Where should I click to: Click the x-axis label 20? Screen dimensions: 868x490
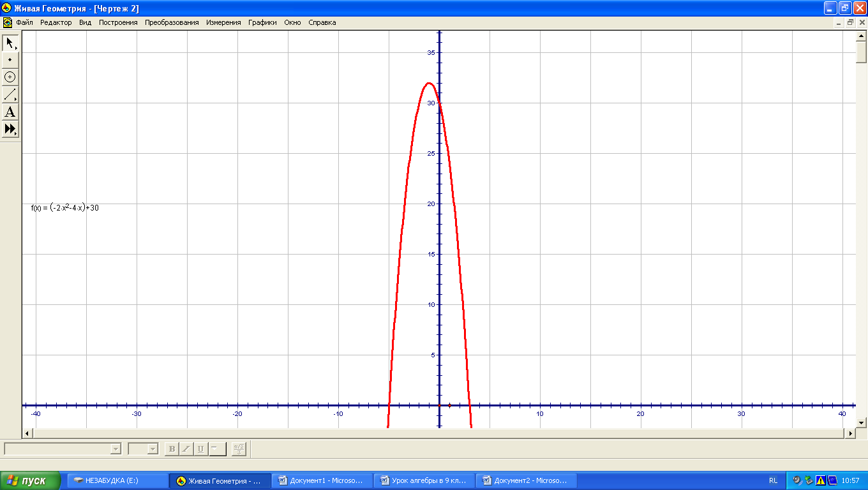[x=641, y=414]
